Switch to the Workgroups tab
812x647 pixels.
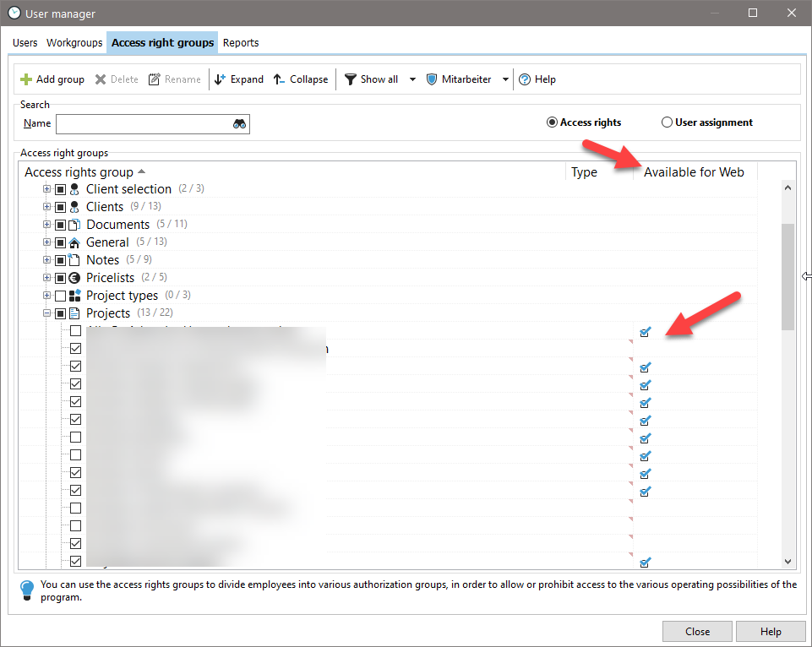74,43
